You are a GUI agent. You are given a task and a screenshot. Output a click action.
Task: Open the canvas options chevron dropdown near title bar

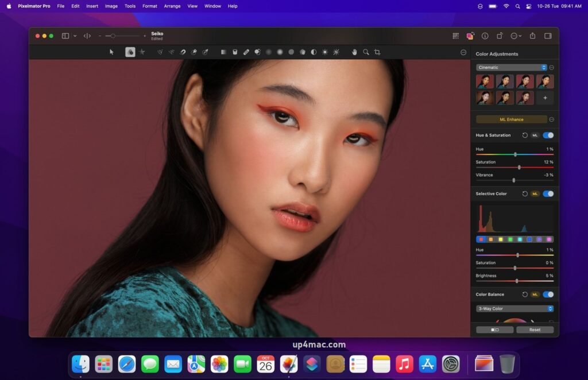pos(75,36)
